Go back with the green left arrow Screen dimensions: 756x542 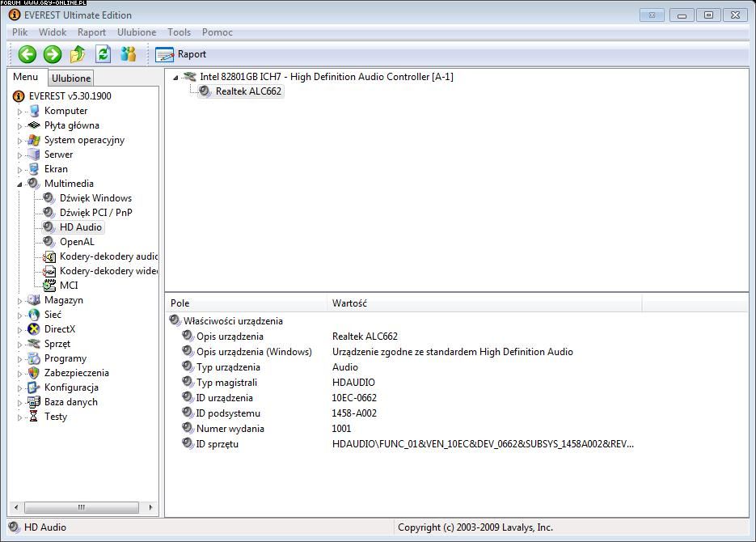tap(27, 54)
